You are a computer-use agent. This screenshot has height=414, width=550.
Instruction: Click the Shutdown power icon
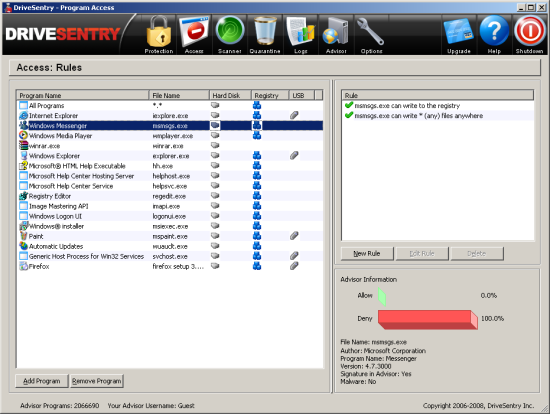point(529,34)
